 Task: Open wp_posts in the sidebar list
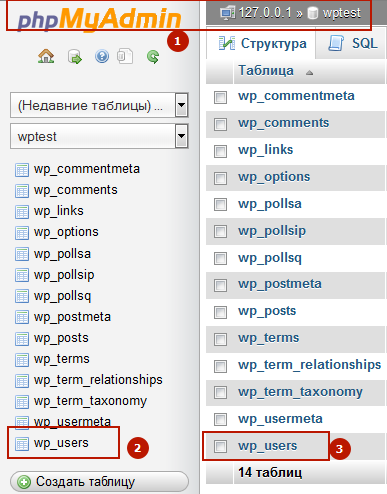tap(61, 338)
